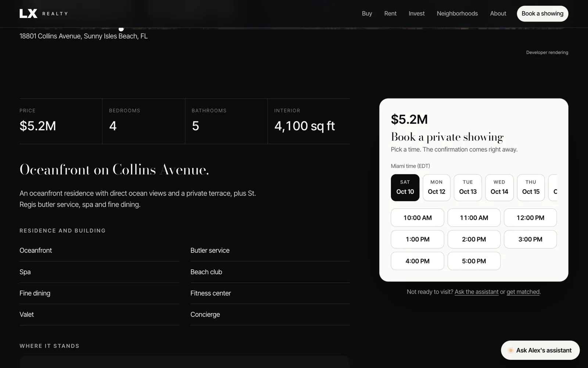Select the 12:00 PM time slot
The image size is (588, 368).
coord(530,217)
